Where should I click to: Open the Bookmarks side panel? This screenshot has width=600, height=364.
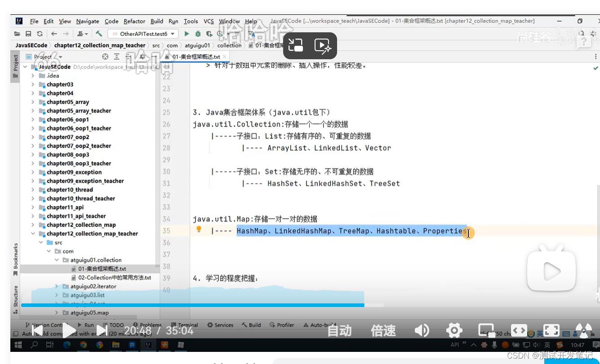(x=16, y=259)
